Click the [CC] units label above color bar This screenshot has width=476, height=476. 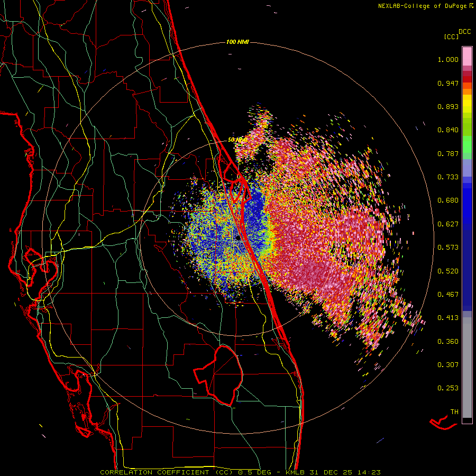click(452, 36)
